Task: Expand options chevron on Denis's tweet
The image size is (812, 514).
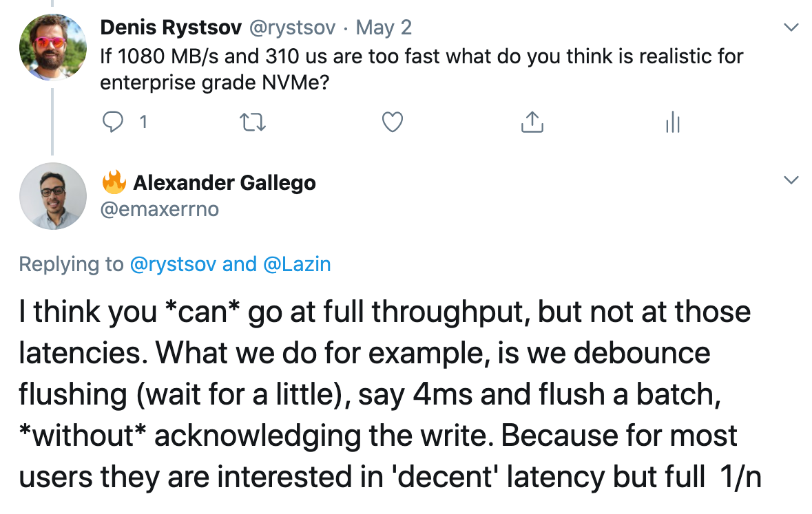Action: pos(792,28)
